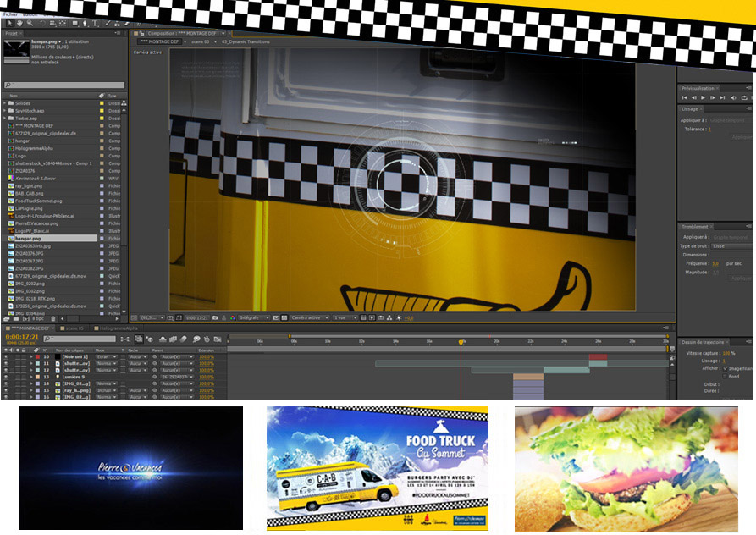The height and width of the screenshot is (535, 756).
Task: Select the Tremblement panel tab
Action: [695, 226]
